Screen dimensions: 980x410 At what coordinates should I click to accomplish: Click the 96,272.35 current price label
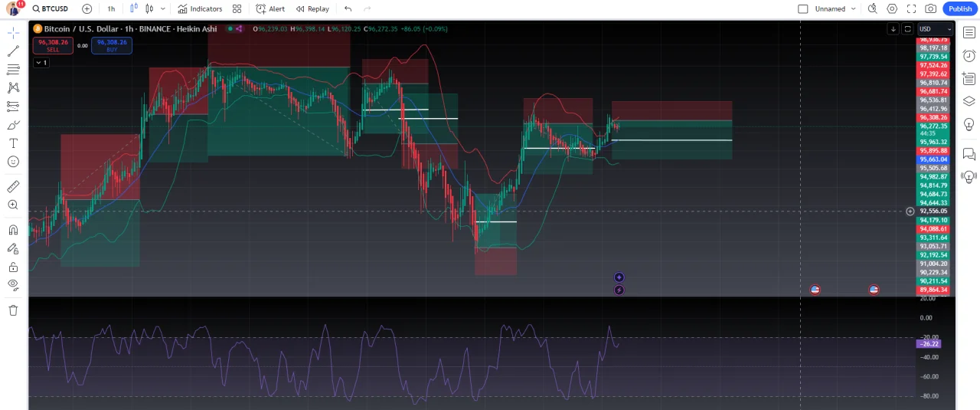(933, 126)
